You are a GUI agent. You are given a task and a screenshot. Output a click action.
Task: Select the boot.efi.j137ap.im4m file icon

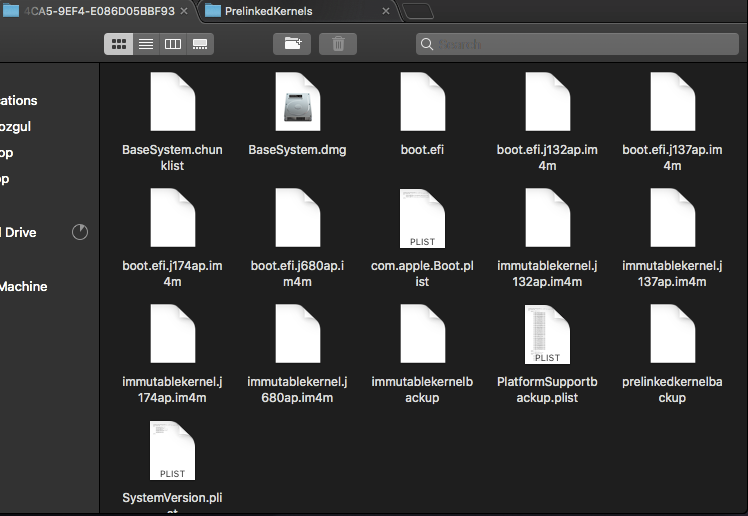point(673,102)
